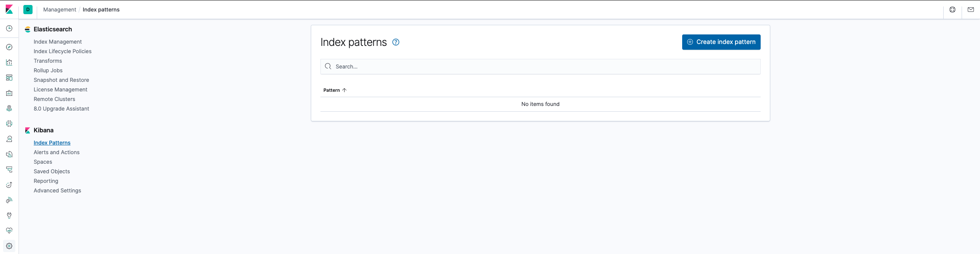Open Dashboard icon in sidebar
The width and height of the screenshot is (980, 254).
[9, 78]
